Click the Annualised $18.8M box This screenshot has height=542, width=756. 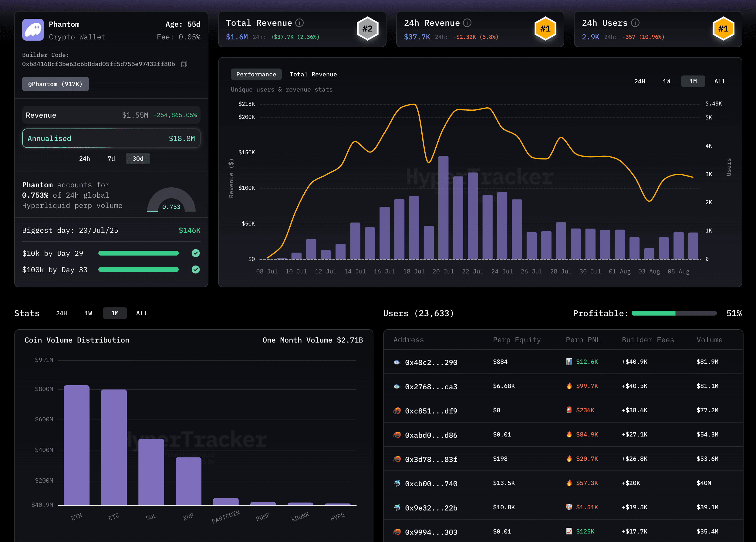tap(111, 138)
